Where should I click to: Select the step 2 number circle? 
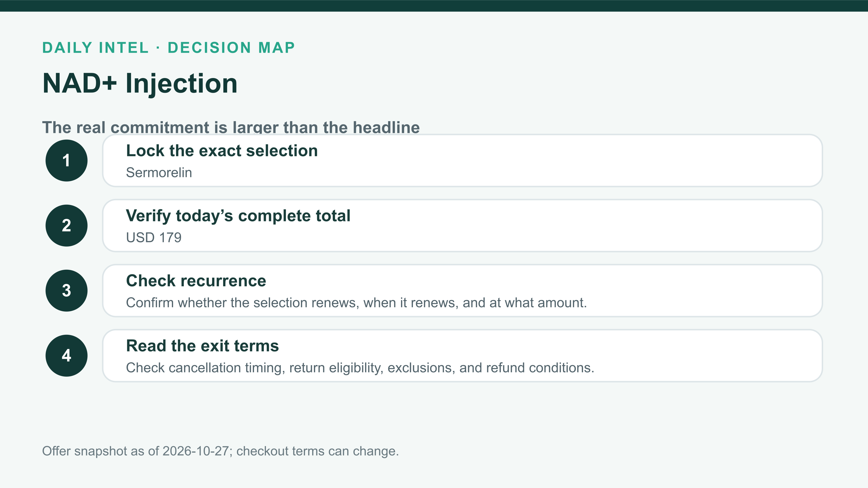coord(66,225)
